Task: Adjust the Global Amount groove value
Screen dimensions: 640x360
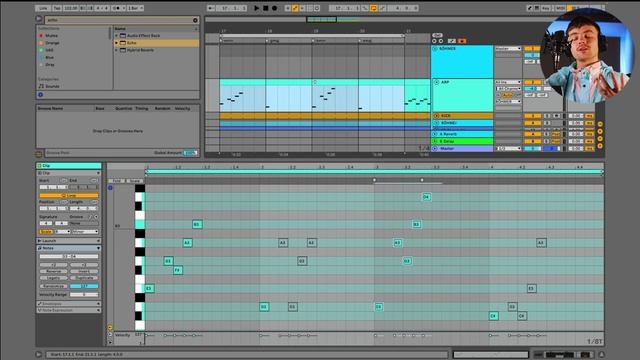Action: tap(190, 153)
